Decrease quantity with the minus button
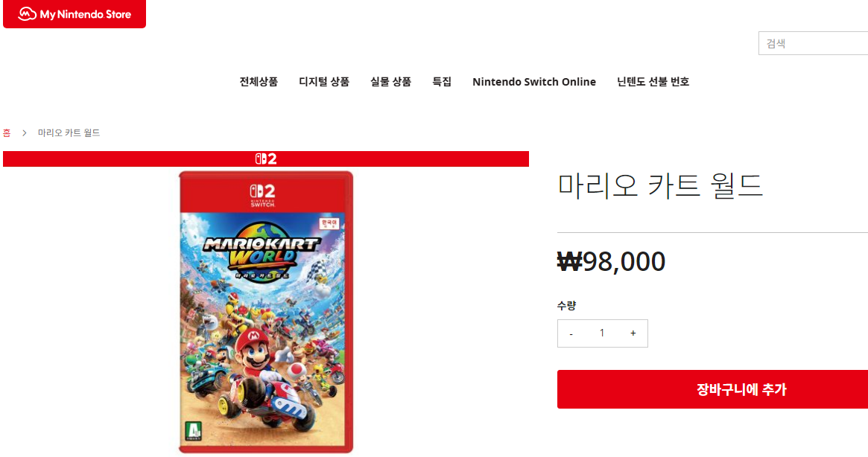Image resolution: width=868 pixels, height=457 pixels. point(571,333)
